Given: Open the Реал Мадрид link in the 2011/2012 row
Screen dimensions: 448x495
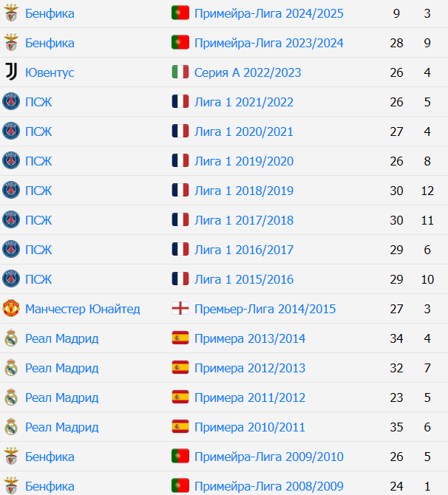Looking at the screenshot, I should tap(62, 397).
